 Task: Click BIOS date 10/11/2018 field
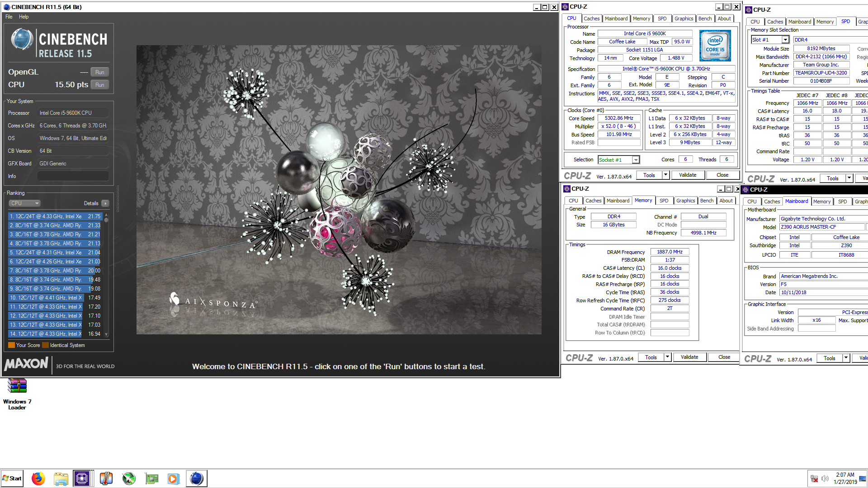click(824, 293)
